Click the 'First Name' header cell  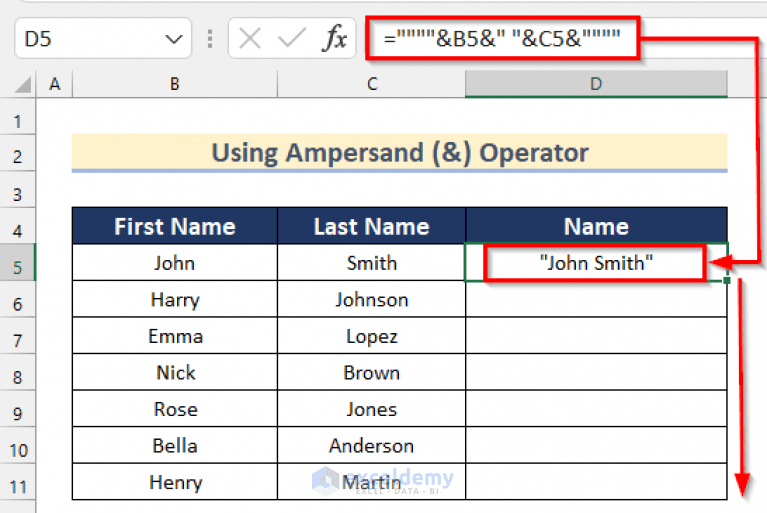click(x=175, y=226)
